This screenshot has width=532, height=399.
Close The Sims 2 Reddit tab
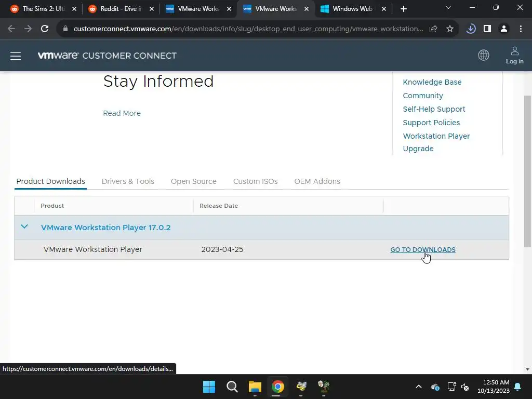point(74,9)
